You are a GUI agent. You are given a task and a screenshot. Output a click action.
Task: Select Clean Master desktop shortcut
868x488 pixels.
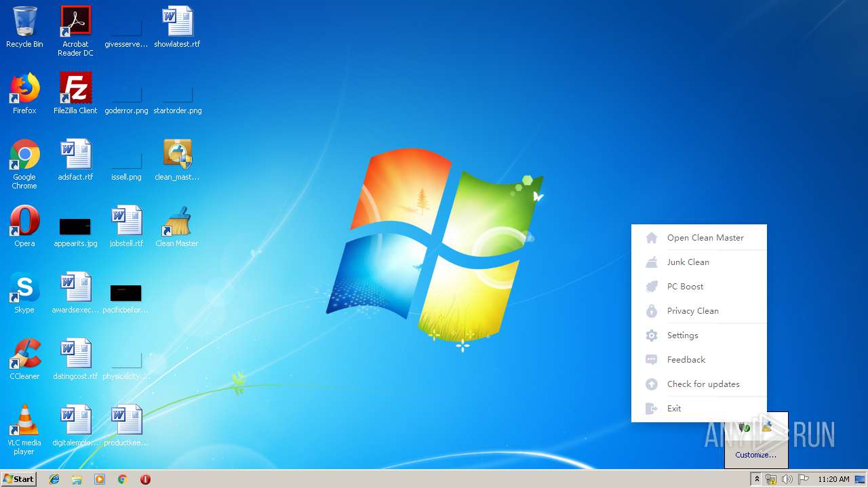[x=177, y=227]
